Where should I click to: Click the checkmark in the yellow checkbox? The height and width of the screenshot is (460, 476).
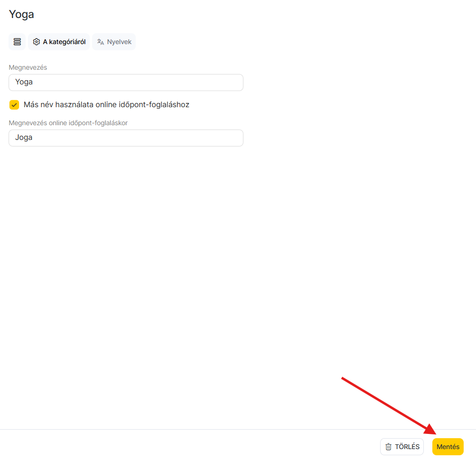[x=14, y=105]
